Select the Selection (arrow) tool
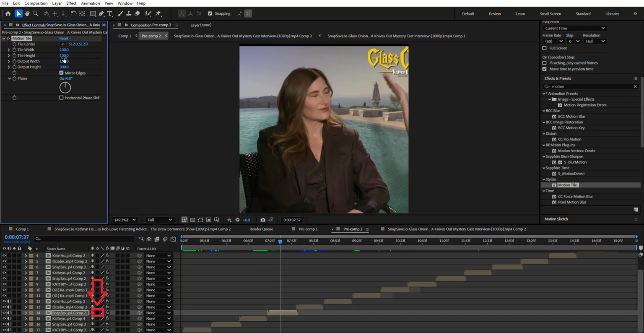 point(18,13)
